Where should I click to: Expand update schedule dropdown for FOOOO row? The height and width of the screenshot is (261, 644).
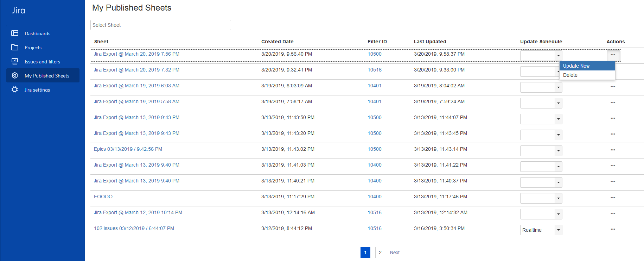558,198
